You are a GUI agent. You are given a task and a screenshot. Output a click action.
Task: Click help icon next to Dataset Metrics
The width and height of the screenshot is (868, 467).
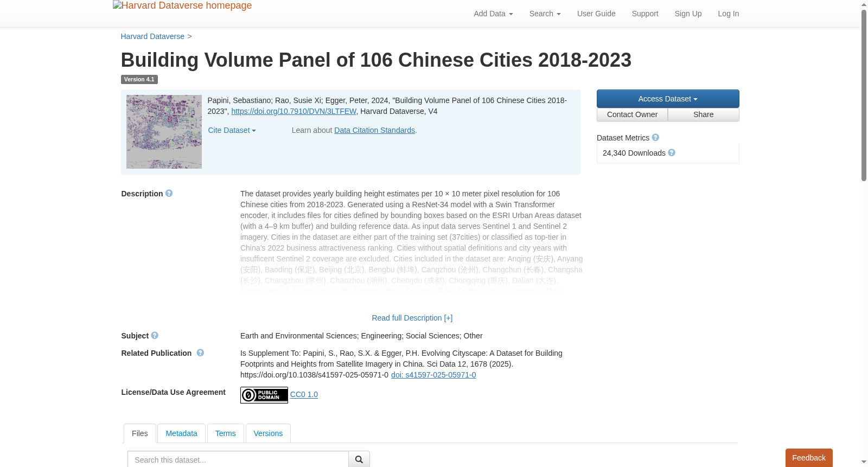[x=655, y=137]
